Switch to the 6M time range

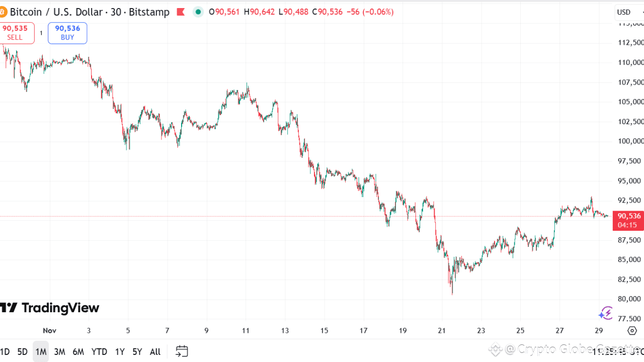pyautogui.click(x=78, y=352)
